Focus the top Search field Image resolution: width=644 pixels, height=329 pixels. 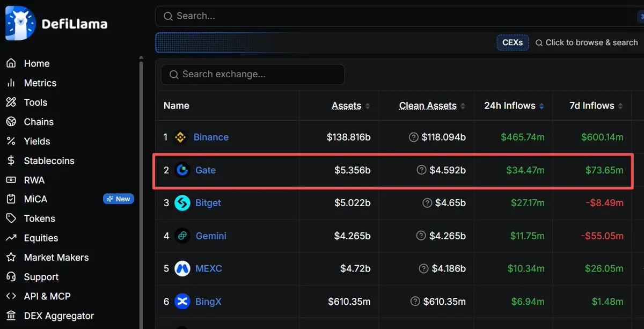(x=400, y=16)
